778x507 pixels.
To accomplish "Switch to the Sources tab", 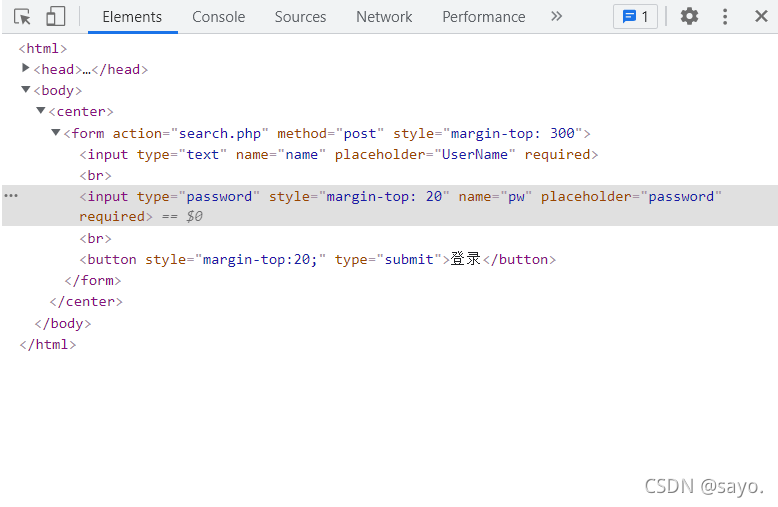I will coord(300,17).
